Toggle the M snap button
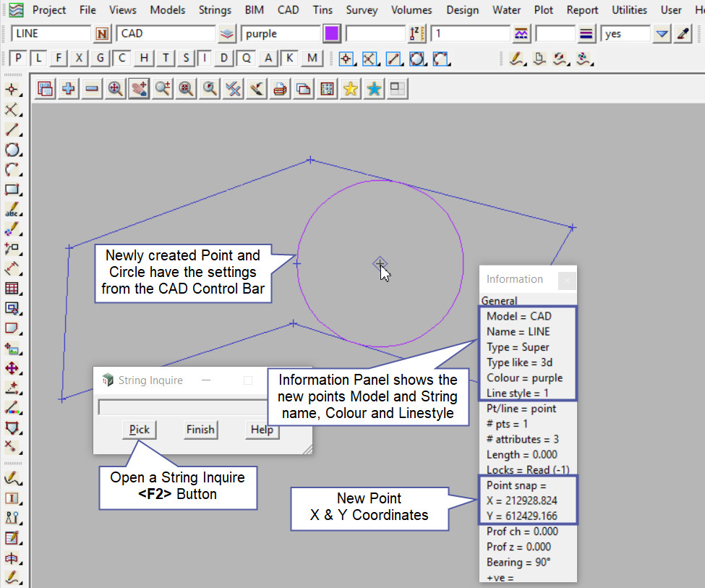 pos(312,59)
